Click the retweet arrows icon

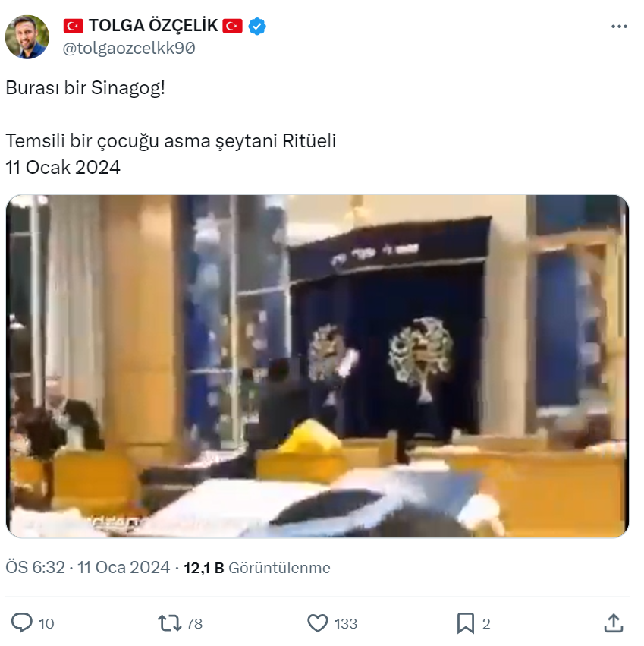(x=170, y=623)
